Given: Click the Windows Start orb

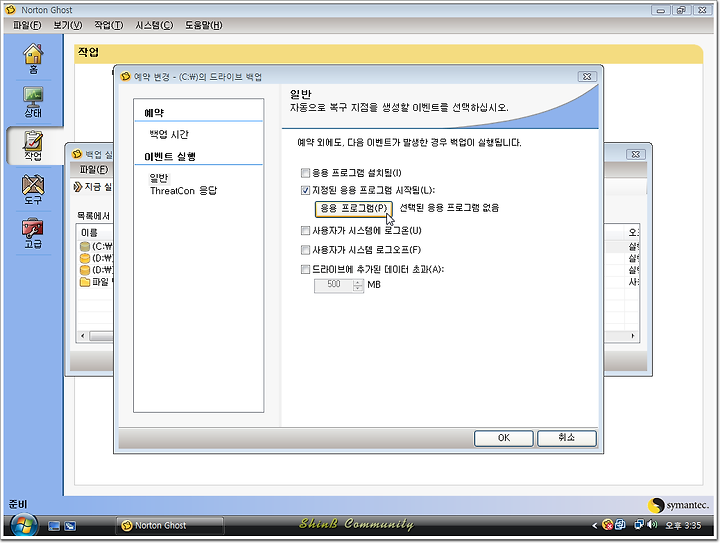Looking at the screenshot, I should click(23, 526).
